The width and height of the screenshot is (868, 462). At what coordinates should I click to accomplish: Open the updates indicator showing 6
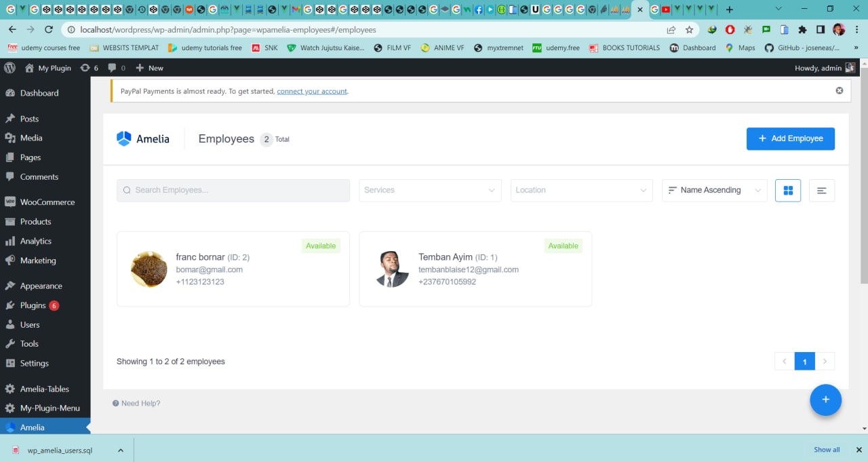[89, 68]
